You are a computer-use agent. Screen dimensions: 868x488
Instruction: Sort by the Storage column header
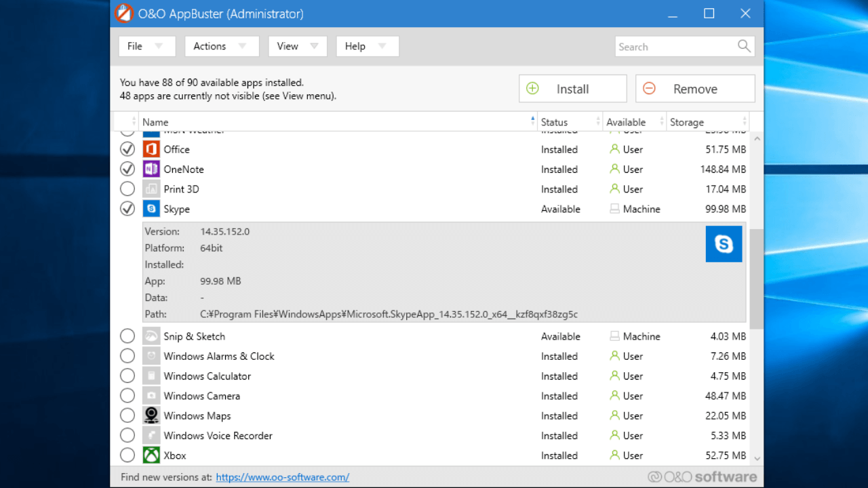(x=707, y=122)
